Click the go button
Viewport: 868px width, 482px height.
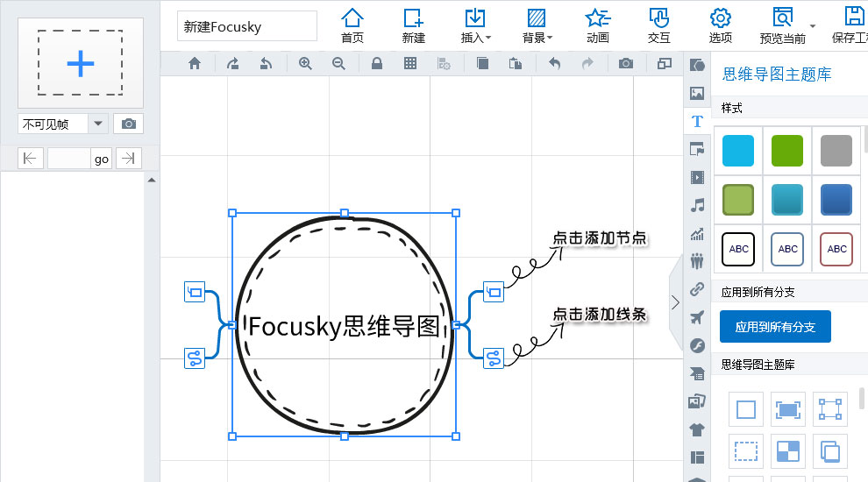point(101,159)
